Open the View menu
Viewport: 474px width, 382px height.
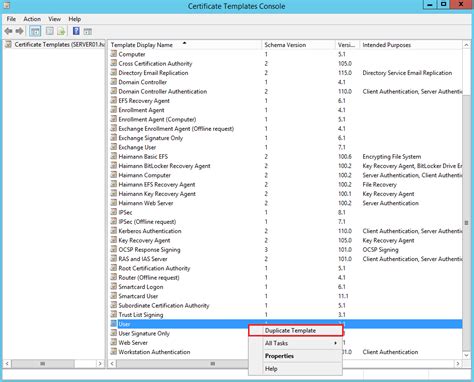(x=54, y=19)
